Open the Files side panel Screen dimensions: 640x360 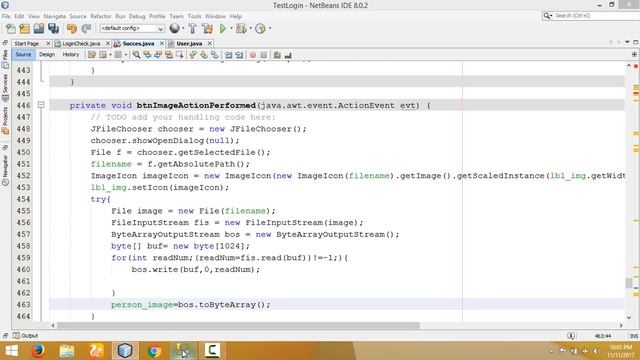[x=5, y=59]
